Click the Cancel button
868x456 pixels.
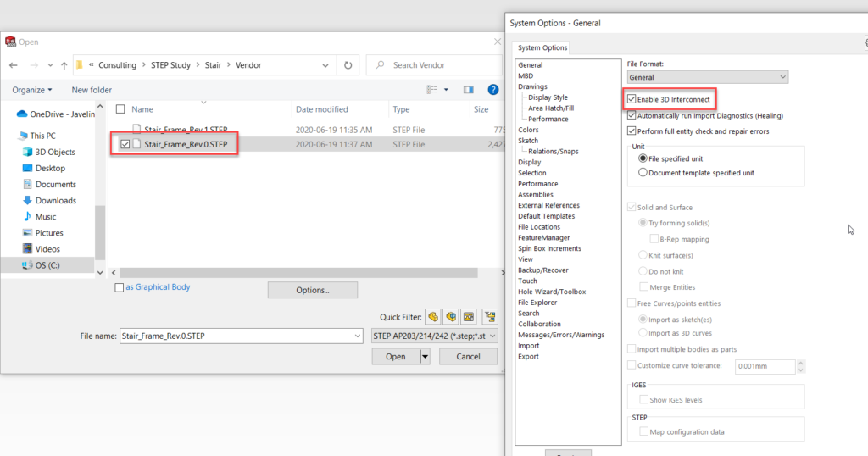coord(468,356)
